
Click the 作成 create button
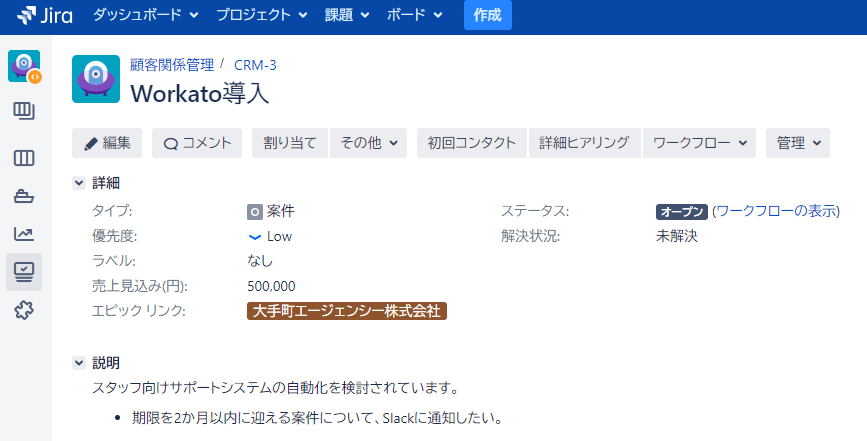488,15
